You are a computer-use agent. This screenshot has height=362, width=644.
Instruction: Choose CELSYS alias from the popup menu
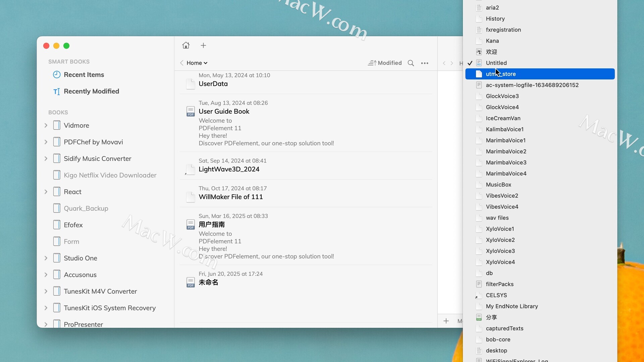[x=540, y=295]
